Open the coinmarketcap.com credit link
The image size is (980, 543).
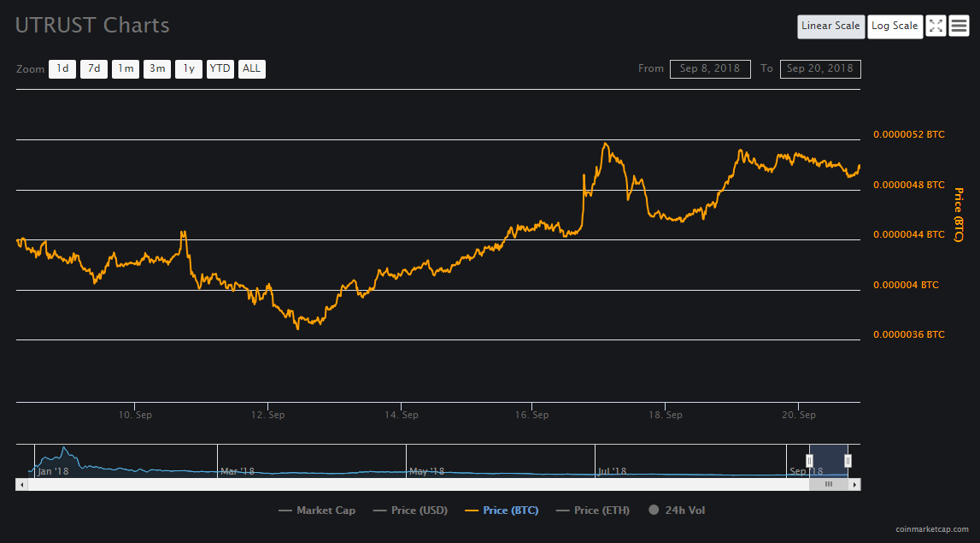(932, 530)
